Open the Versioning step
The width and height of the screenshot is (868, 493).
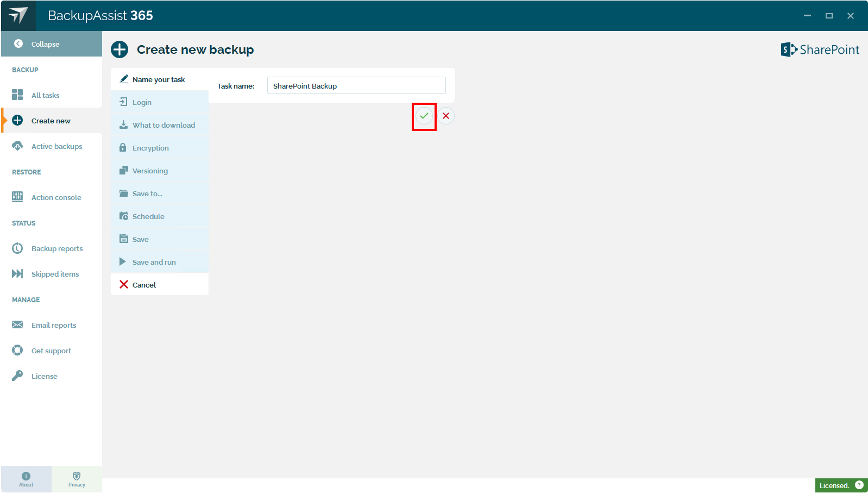[160, 171]
